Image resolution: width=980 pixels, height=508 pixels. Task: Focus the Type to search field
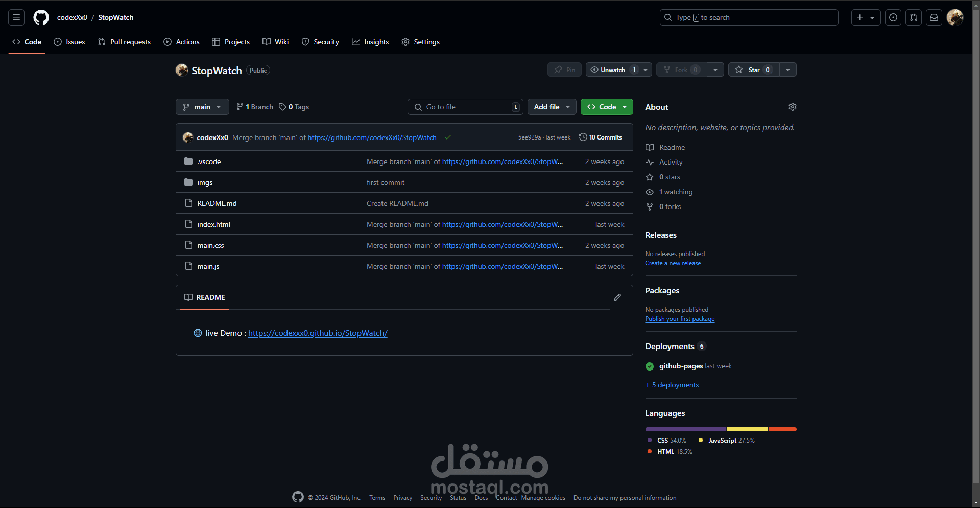pyautogui.click(x=749, y=17)
